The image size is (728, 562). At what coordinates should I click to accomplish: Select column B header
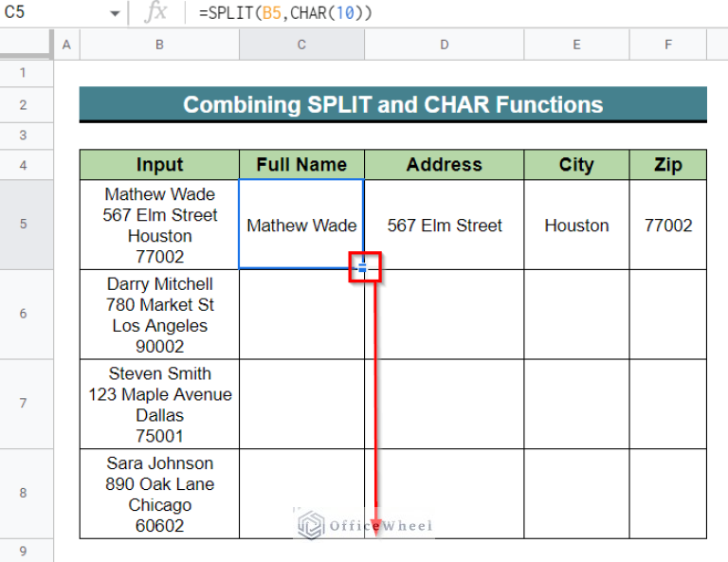click(159, 45)
